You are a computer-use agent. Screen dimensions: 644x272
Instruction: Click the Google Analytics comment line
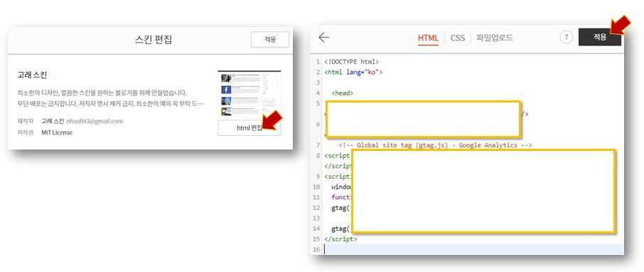(x=435, y=145)
